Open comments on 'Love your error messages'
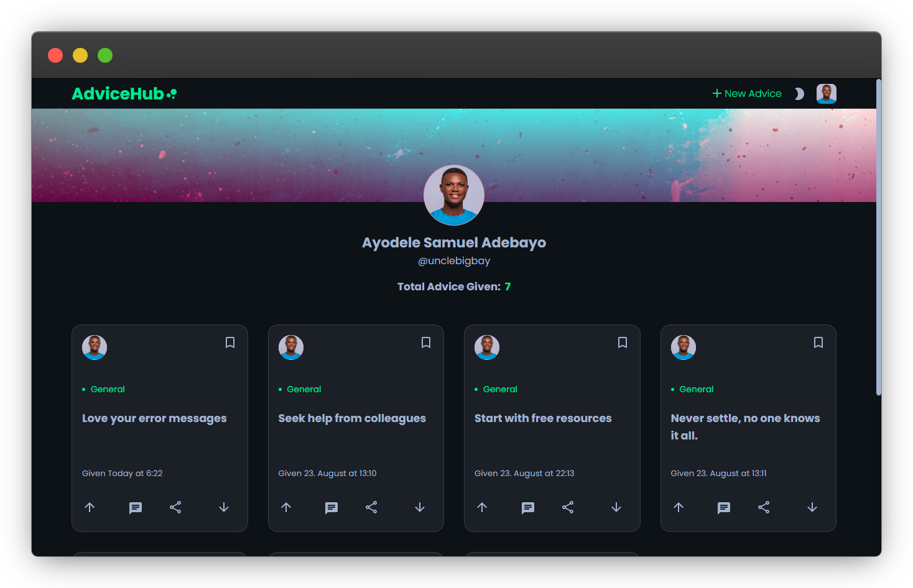The image size is (913, 588). point(136,508)
